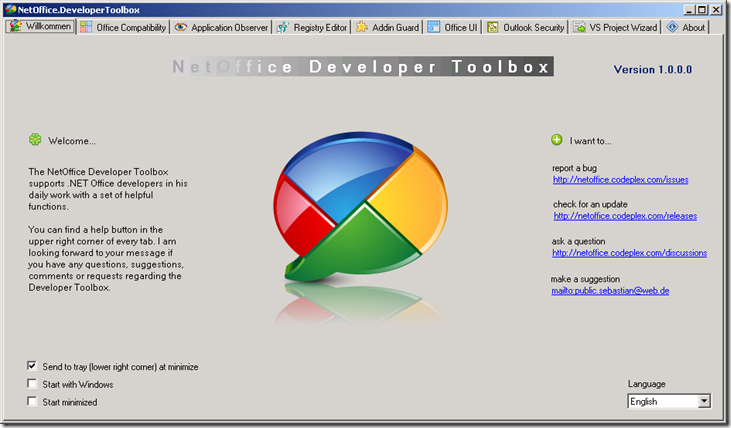Image resolution: width=731 pixels, height=428 pixels.
Task: Click the Registry Editor tab icon
Action: click(x=283, y=27)
